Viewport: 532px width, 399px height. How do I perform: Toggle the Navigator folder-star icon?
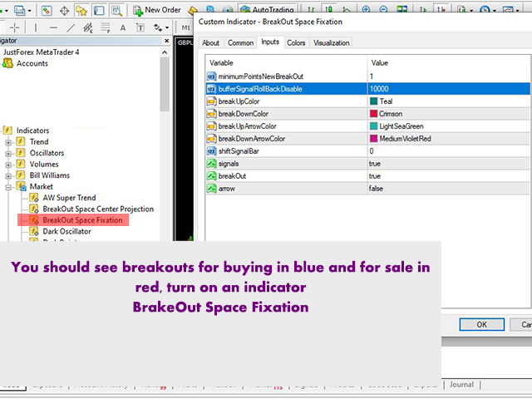click(x=81, y=11)
